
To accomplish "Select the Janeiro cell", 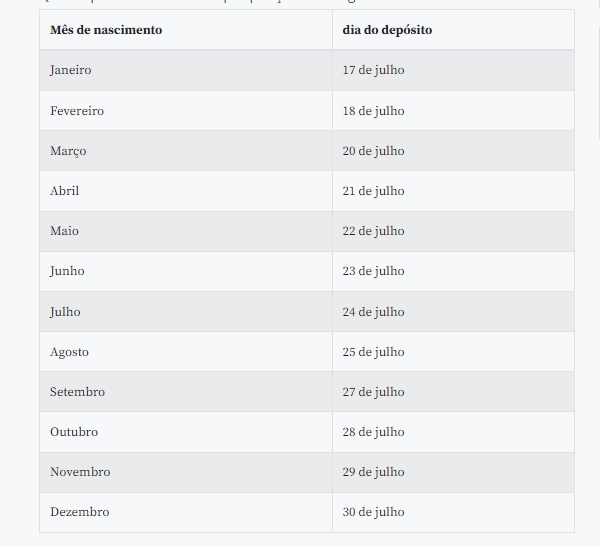I will (x=71, y=71).
